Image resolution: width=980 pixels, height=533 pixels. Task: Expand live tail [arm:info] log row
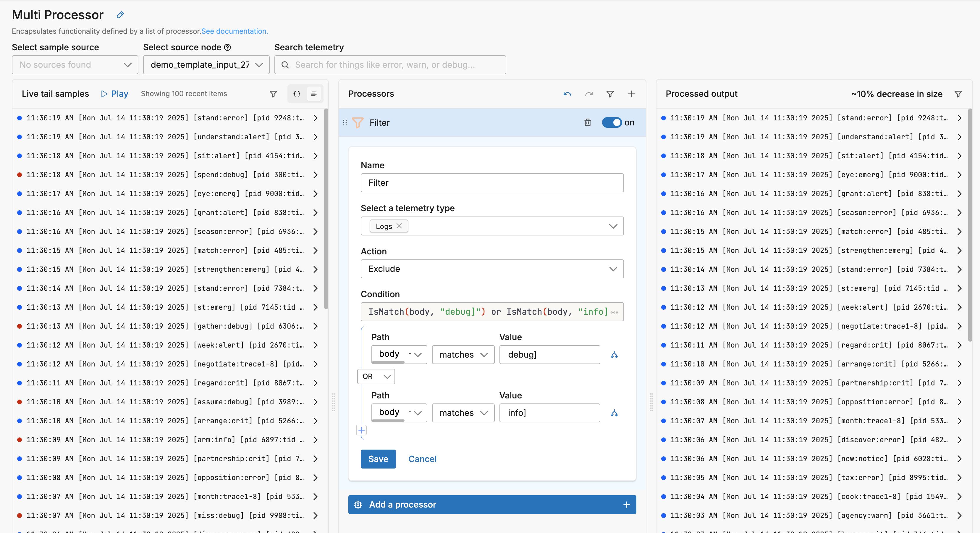pyautogui.click(x=316, y=440)
